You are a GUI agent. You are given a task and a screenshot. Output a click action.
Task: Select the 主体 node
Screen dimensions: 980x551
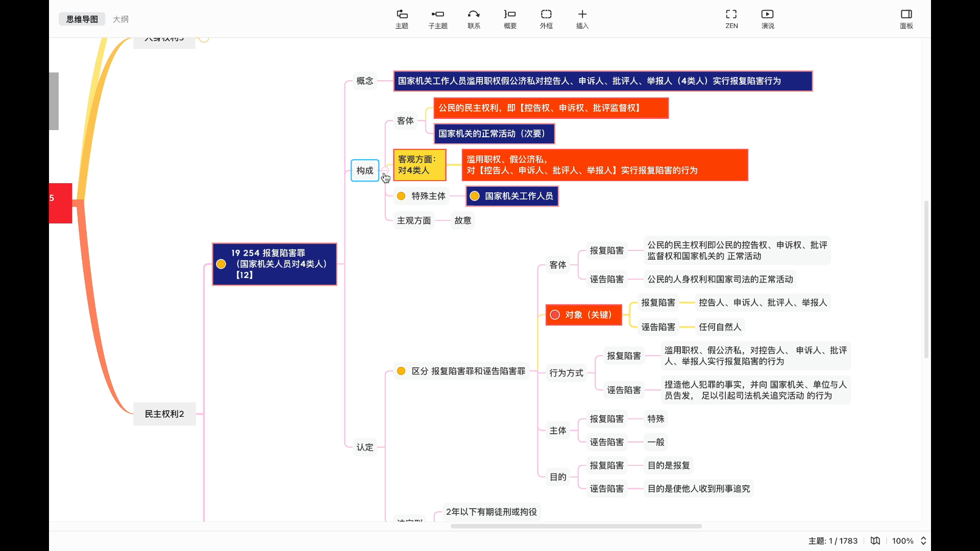558,431
